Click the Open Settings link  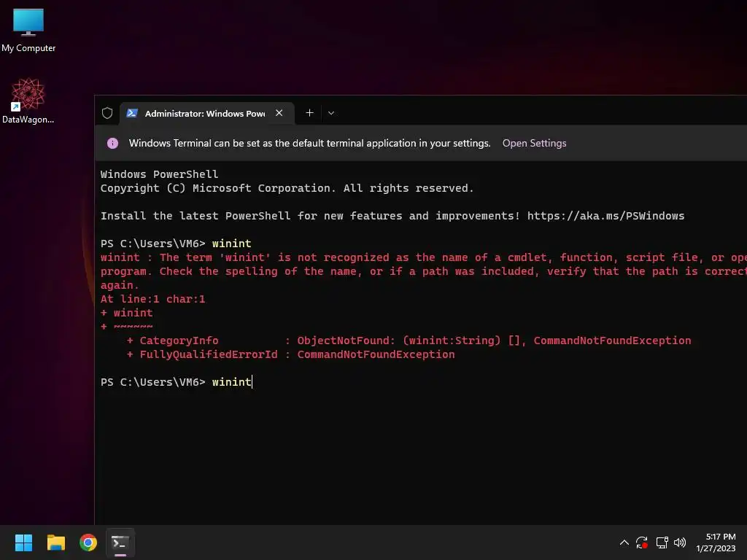click(534, 144)
